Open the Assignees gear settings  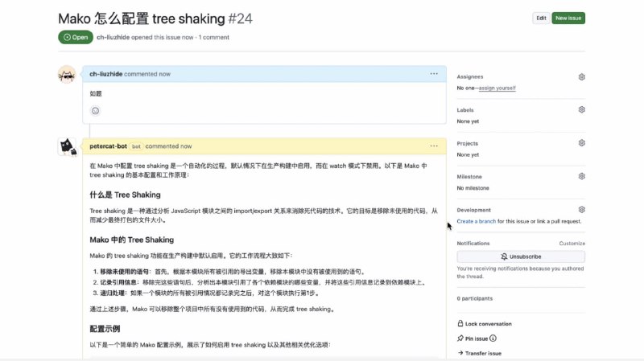pyautogui.click(x=581, y=77)
